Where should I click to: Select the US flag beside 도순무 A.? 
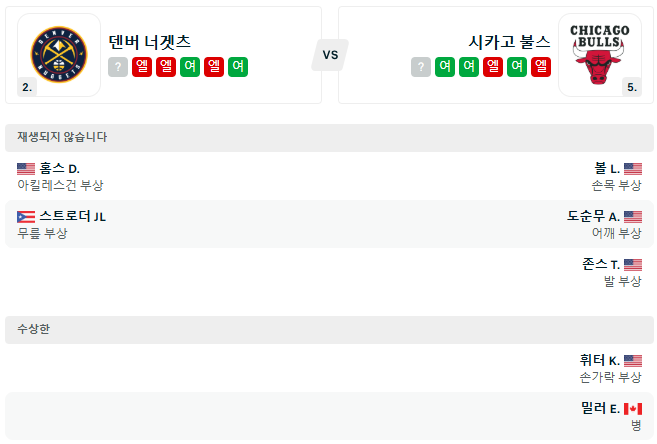[633, 216]
